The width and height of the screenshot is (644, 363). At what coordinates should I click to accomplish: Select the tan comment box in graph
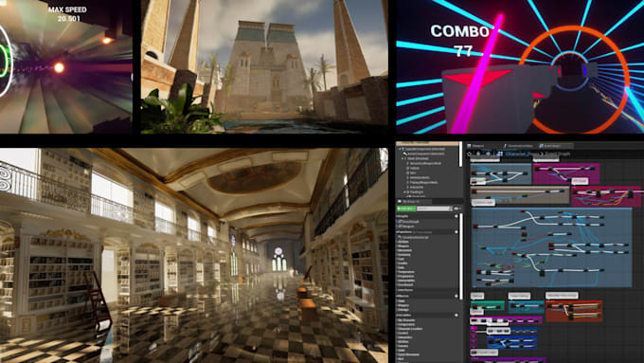(520, 196)
